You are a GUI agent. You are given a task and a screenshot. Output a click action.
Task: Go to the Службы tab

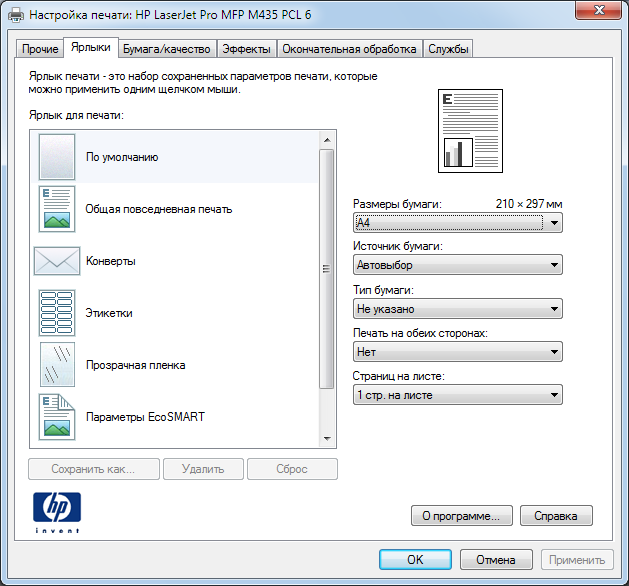pos(448,49)
